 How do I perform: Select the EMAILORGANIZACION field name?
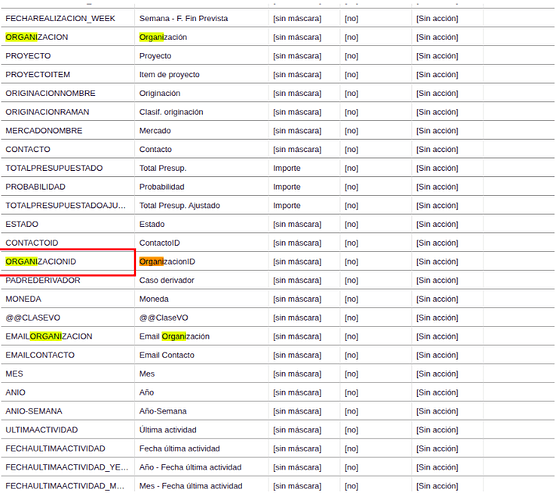click(49, 337)
